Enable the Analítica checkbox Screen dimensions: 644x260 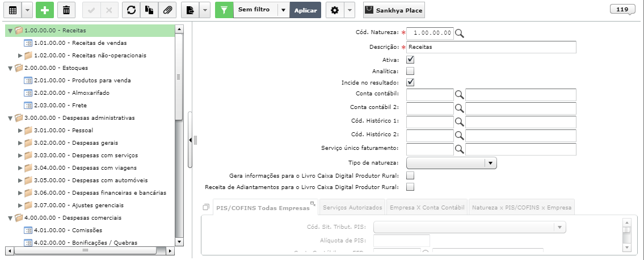(x=410, y=71)
